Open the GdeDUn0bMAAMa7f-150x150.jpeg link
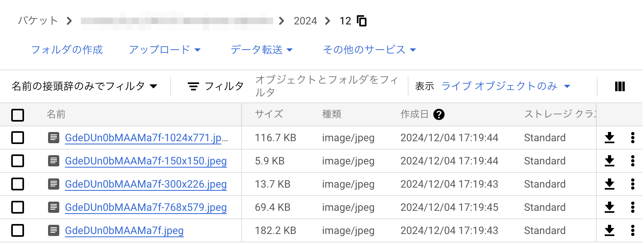The height and width of the screenshot is (244, 644). 146,161
